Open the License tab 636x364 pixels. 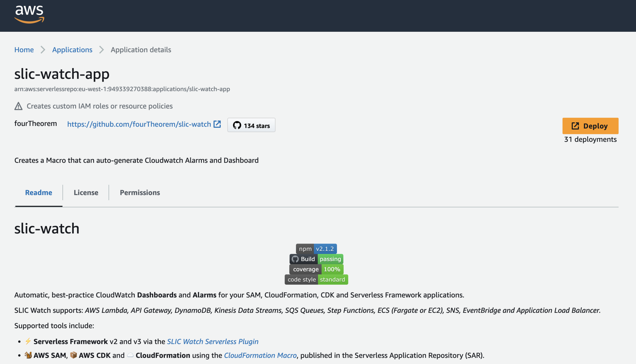click(86, 193)
